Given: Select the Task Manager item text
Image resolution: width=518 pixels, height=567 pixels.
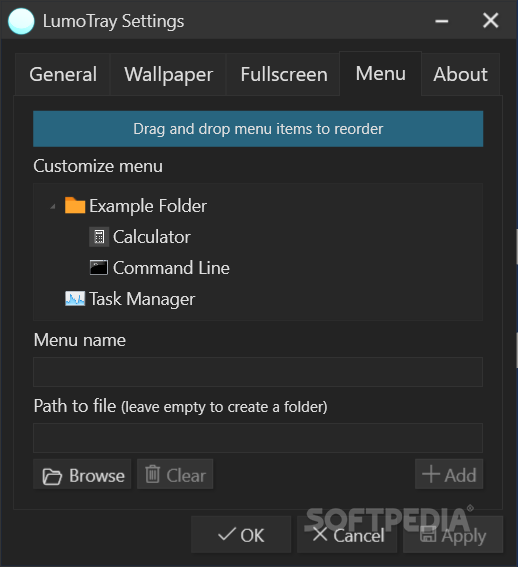Looking at the screenshot, I should tap(142, 299).
